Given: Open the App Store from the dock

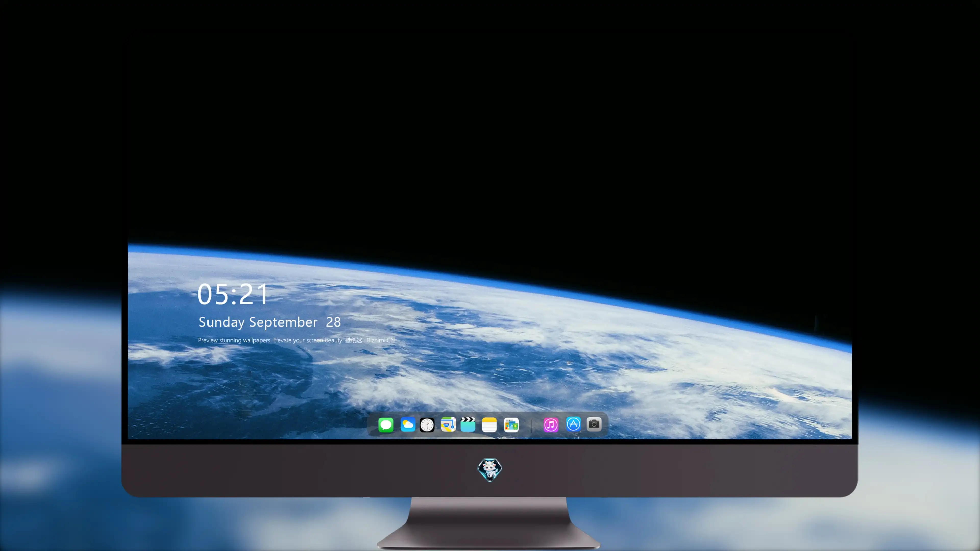Looking at the screenshot, I should (573, 424).
